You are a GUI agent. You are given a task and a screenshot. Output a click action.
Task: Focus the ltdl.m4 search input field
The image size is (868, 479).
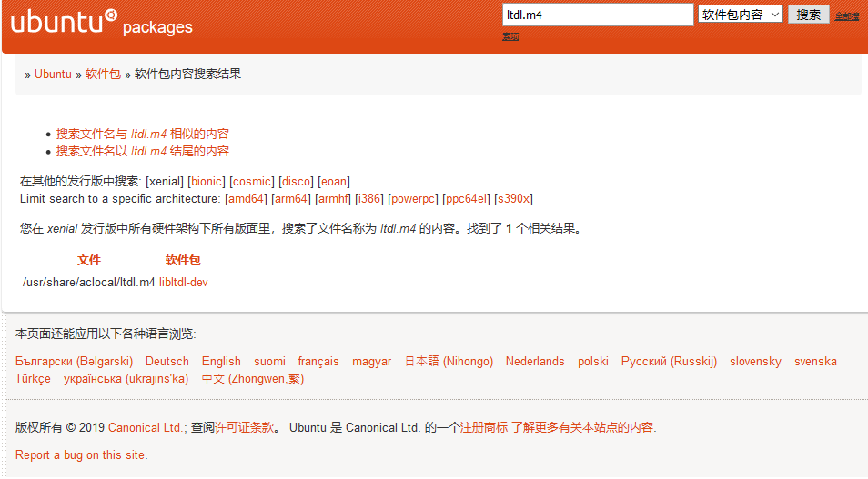598,15
